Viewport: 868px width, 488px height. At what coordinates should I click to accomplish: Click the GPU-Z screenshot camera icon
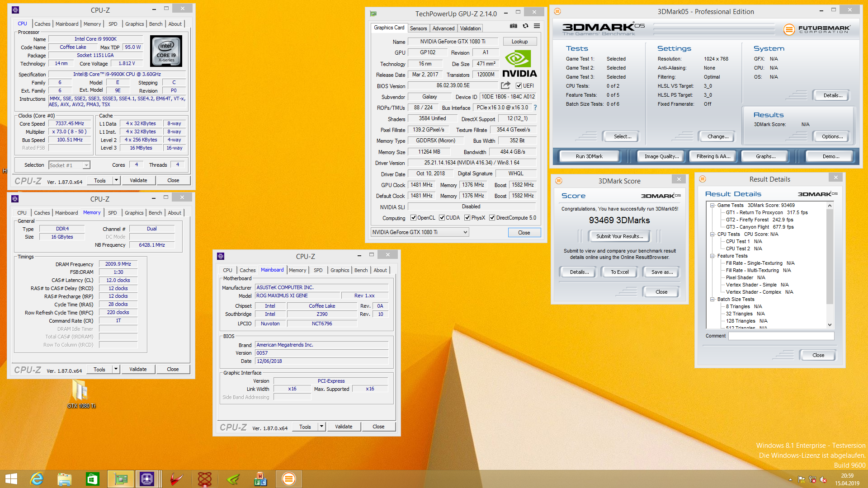514,26
